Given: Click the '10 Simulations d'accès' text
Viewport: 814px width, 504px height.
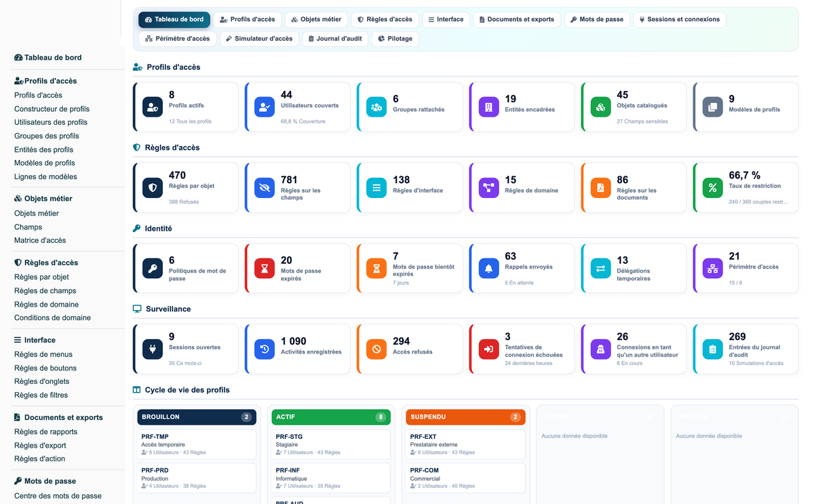Looking at the screenshot, I should [756, 363].
